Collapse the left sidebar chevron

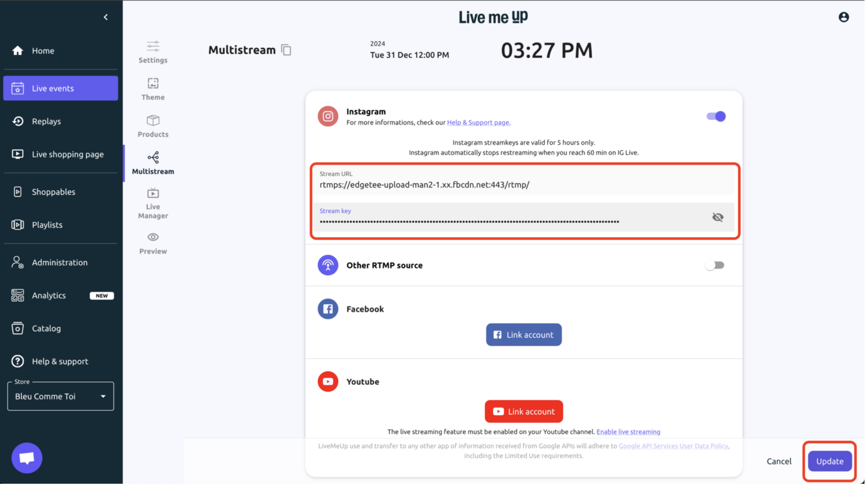click(105, 17)
